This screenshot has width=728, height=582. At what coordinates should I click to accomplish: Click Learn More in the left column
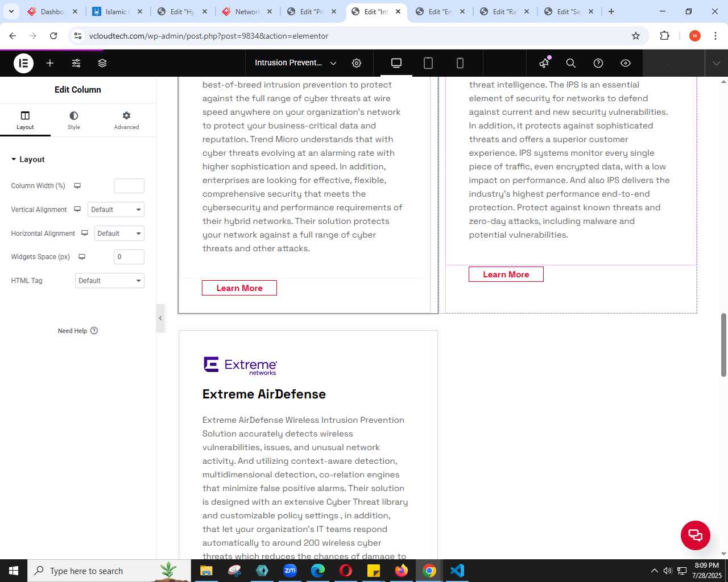click(x=239, y=288)
